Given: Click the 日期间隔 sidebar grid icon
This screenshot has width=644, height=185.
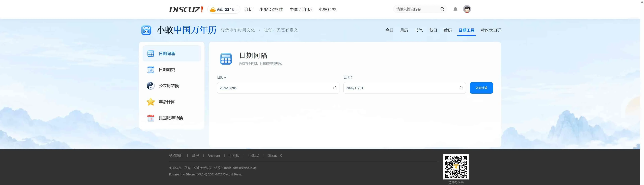Looking at the screenshot, I should pyautogui.click(x=151, y=53).
